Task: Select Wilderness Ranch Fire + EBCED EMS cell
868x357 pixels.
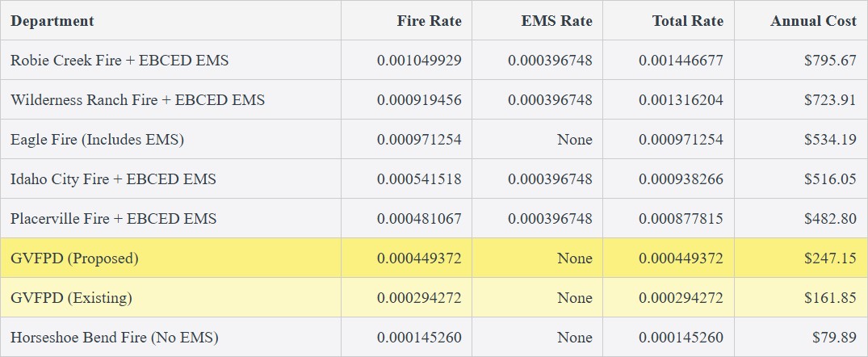Action: pyautogui.click(x=137, y=100)
